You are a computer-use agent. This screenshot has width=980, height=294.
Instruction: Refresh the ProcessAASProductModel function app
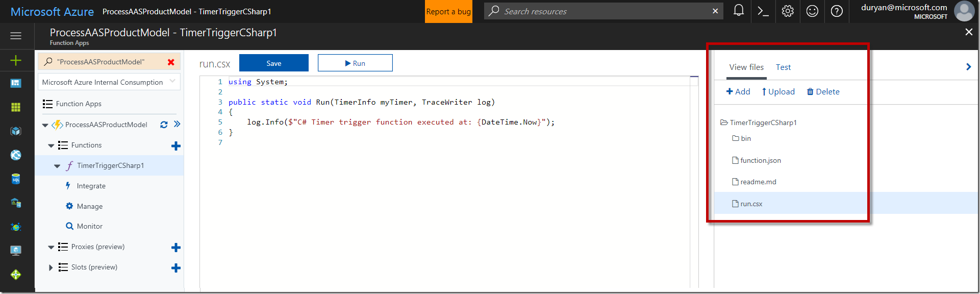(x=164, y=125)
